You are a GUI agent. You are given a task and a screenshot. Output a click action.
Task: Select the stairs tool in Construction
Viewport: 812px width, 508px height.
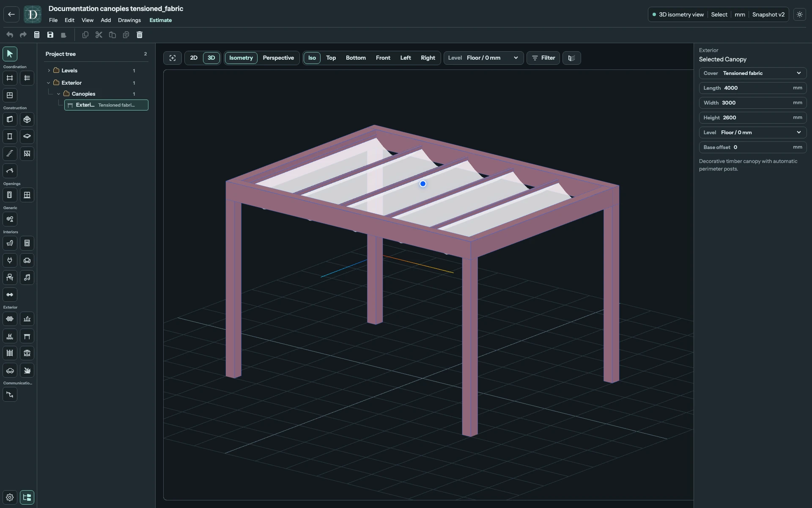click(10, 154)
